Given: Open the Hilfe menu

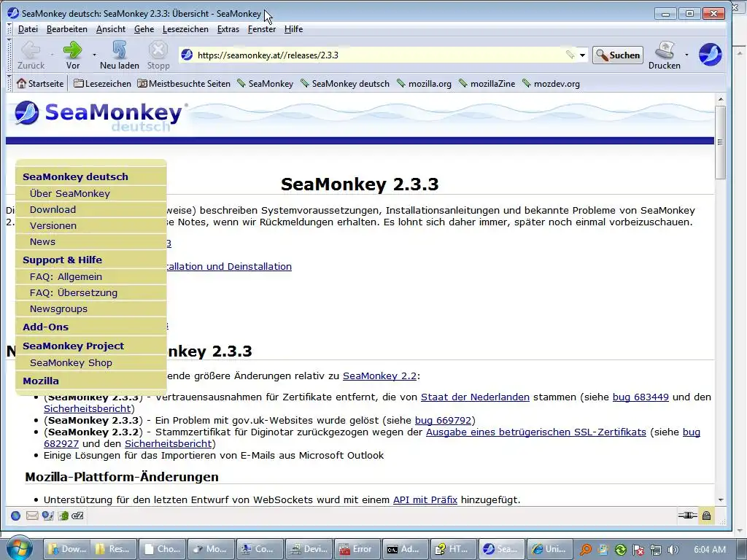Looking at the screenshot, I should pyautogui.click(x=293, y=29).
